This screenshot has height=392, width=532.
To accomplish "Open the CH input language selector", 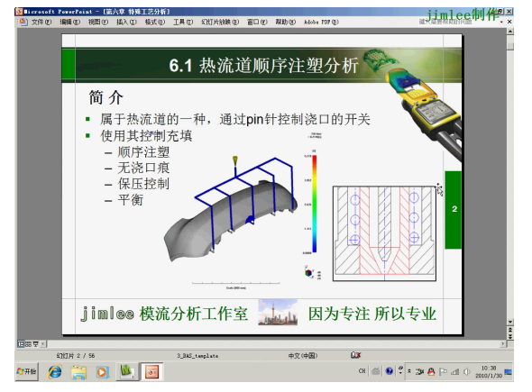I will click(x=362, y=371).
